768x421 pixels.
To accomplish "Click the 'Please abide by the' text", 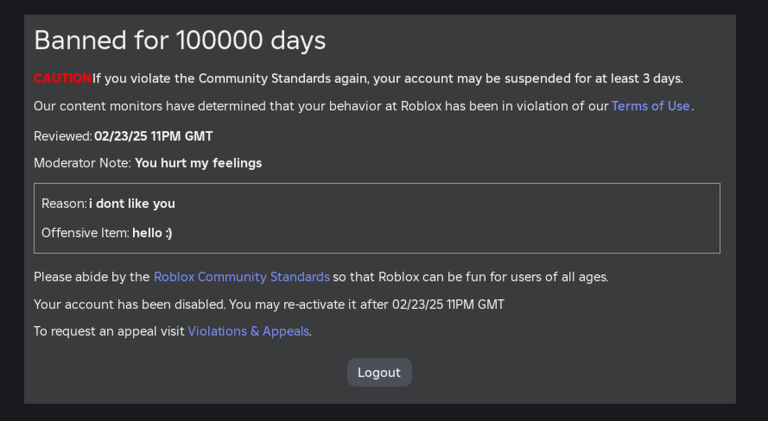I will point(92,277).
